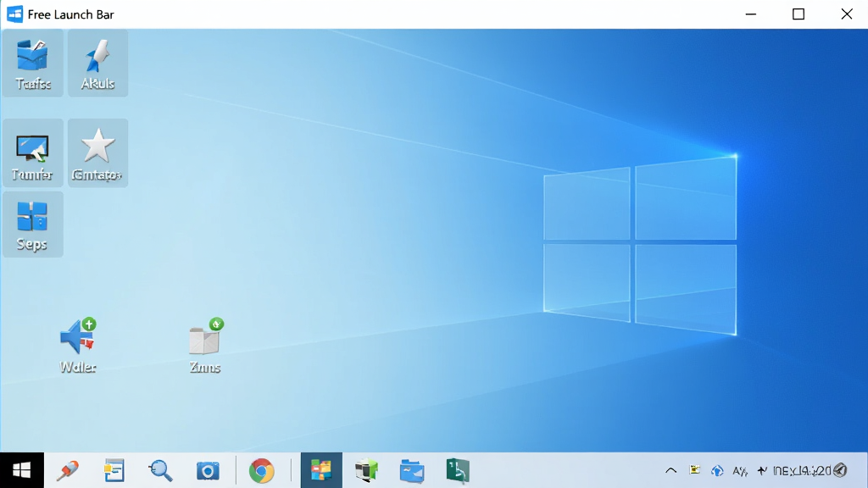Select the active colorful tiles taskbar button
Viewport: 868px width, 488px height.
click(321, 470)
